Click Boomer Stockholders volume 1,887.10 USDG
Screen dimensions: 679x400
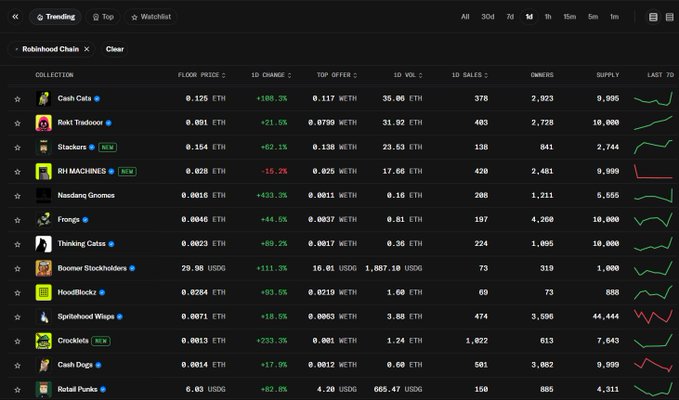[394, 268]
